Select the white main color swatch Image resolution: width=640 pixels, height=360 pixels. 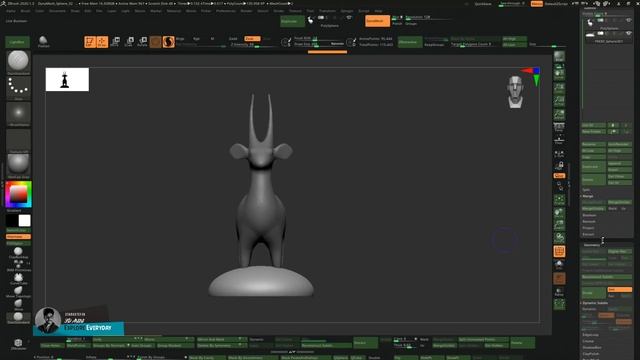click(24, 220)
